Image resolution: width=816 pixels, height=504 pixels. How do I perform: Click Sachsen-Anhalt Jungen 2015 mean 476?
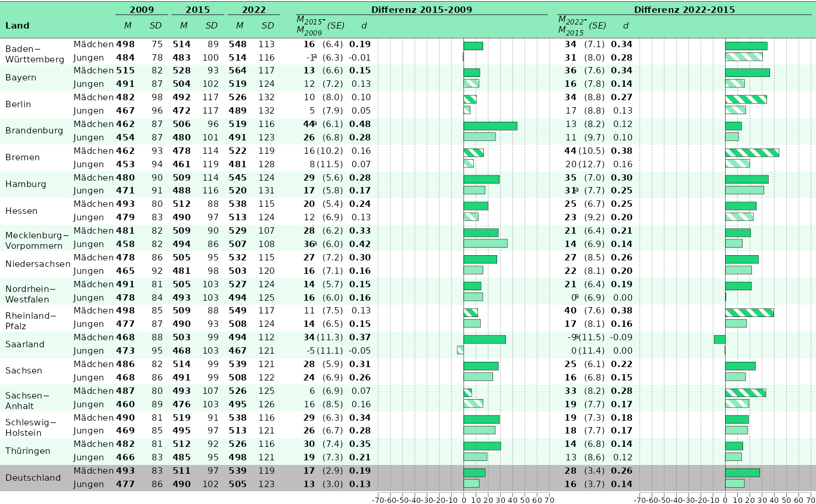coord(181,404)
